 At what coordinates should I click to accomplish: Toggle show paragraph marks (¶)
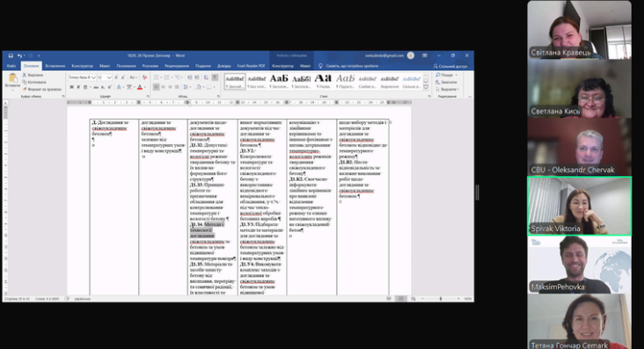[215, 77]
